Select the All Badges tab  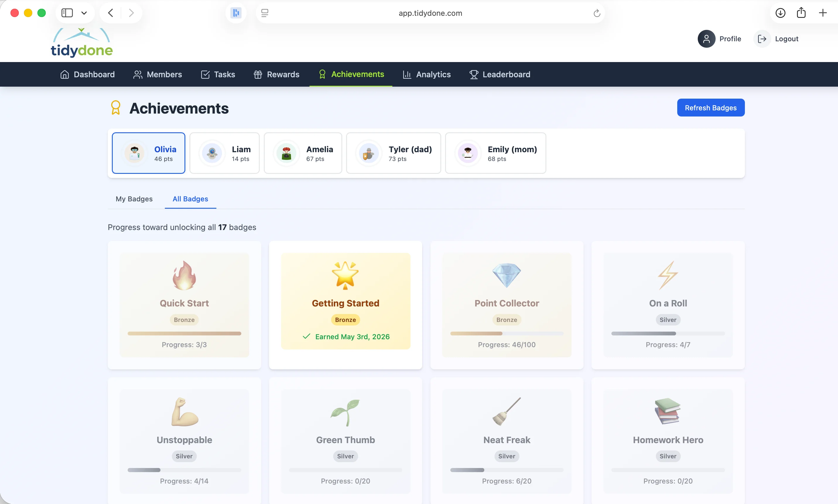(x=190, y=199)
